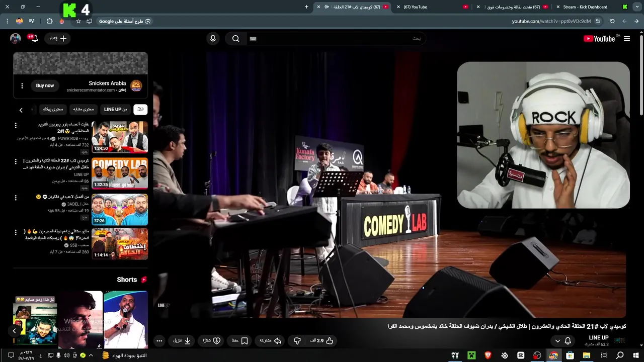The height and width of the screenshot is (362, 644).
Task: Select the الكل filter chip
Action: (140, 110)
